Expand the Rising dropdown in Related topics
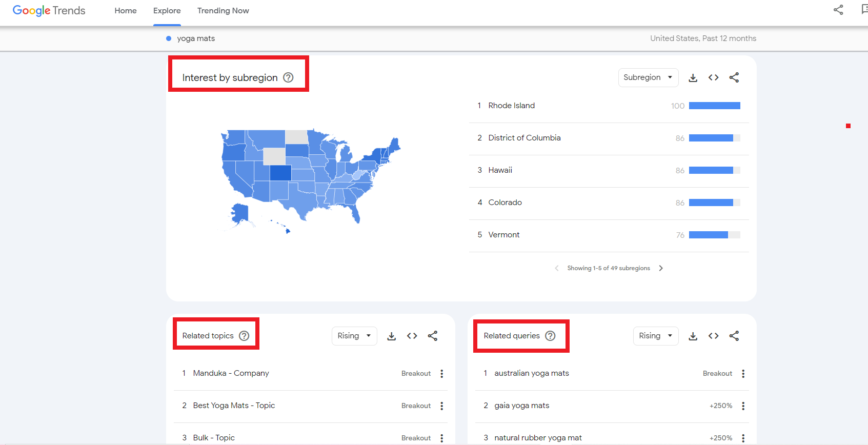Image resolution: width=868 pixels, height=445 pixels. [x=354, y=336]
